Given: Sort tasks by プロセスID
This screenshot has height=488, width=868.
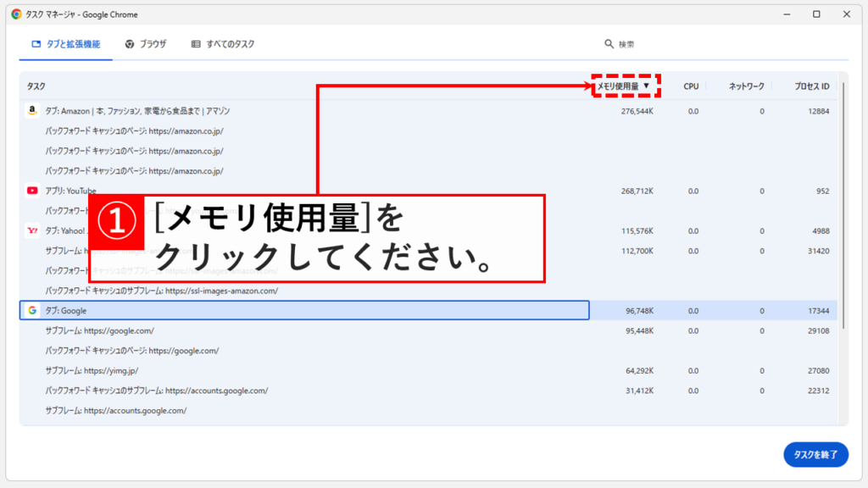Looking at the screenshot, I should point(812,86).
